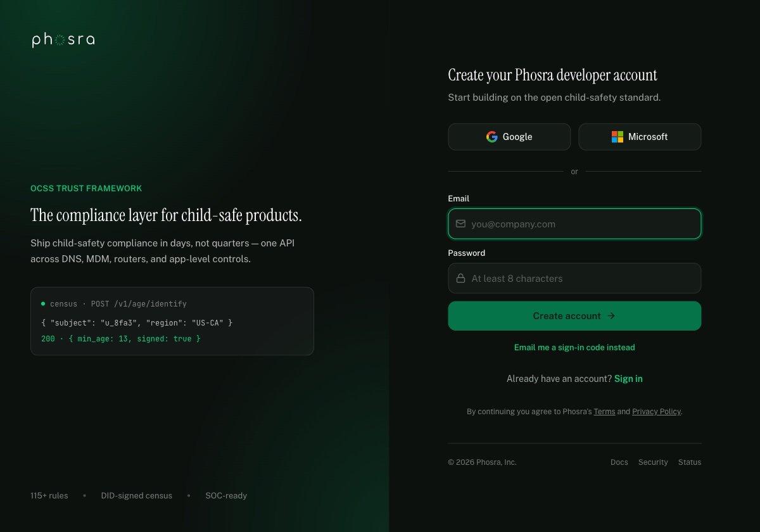760x532 pixels.
Task: Click the © 2026 Phosra, Inc. text
Action: 482,462
